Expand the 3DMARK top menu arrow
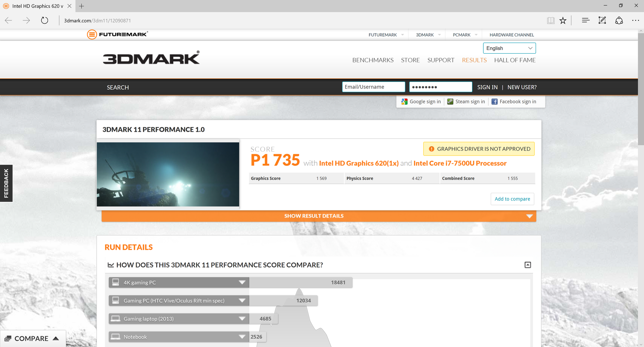This screenshot has width=644, height=347. 439,35
